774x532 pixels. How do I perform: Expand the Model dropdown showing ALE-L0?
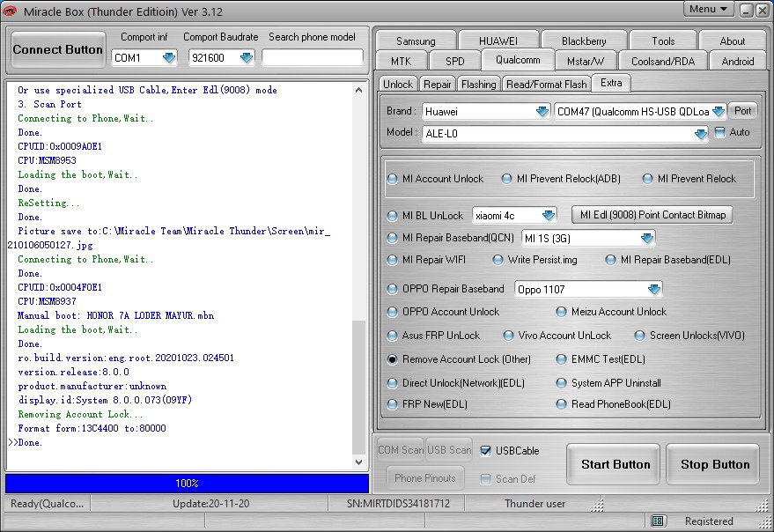point(700,134)
